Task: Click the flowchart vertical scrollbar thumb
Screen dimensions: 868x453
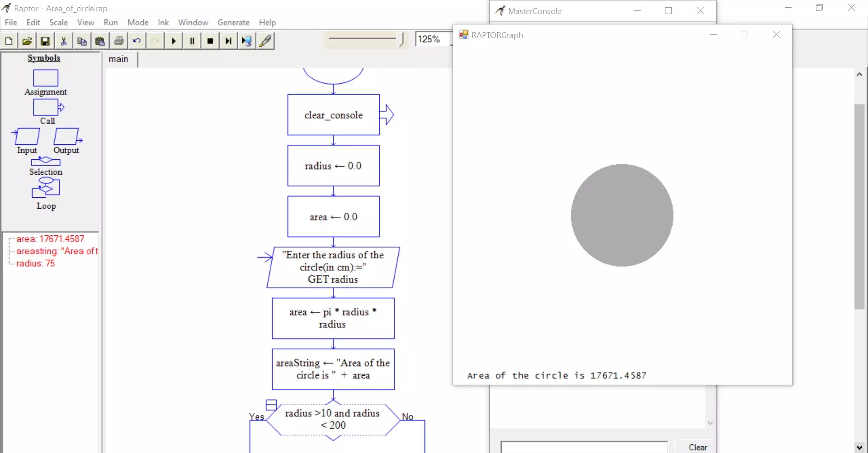Action: click(859, 206)
